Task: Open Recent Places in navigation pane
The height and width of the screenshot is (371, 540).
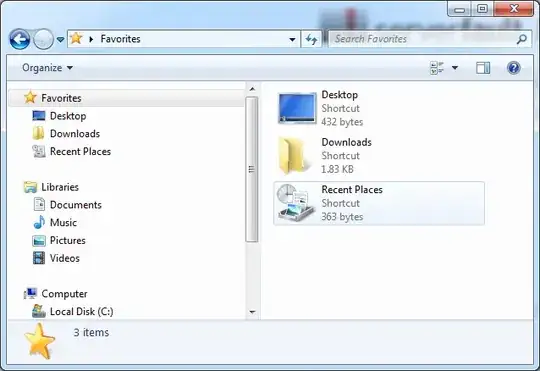Action: [x=80, y=152]
